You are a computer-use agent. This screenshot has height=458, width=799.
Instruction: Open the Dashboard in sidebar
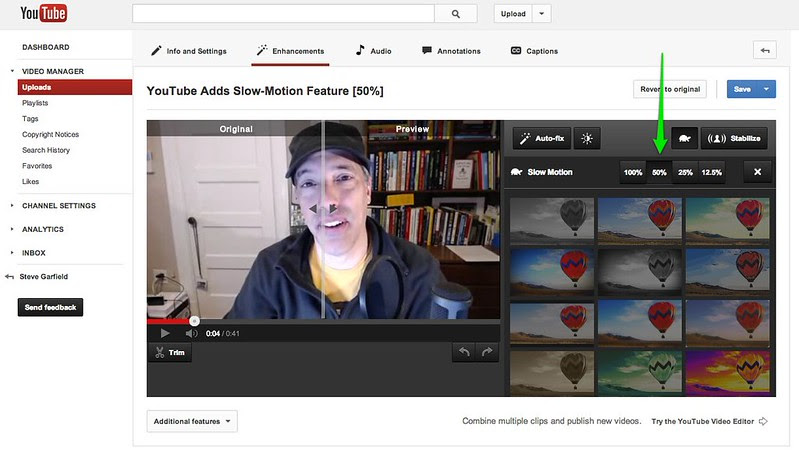pyautogui.click(x=46, y=47)
